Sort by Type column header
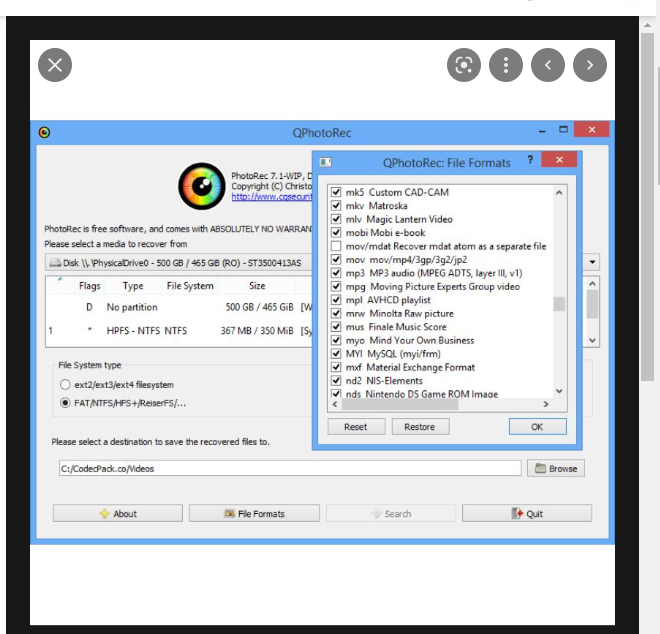Screen dimensions: 660x634 tap(133, 286)
